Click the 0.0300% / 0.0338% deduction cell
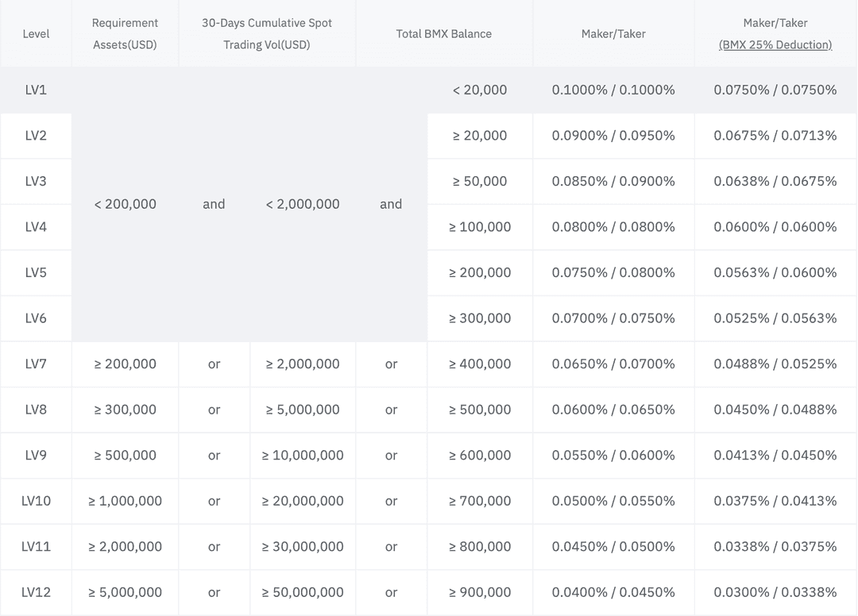Image resolution: width=858 pixels, height=616 pixels. pos(775,592)
